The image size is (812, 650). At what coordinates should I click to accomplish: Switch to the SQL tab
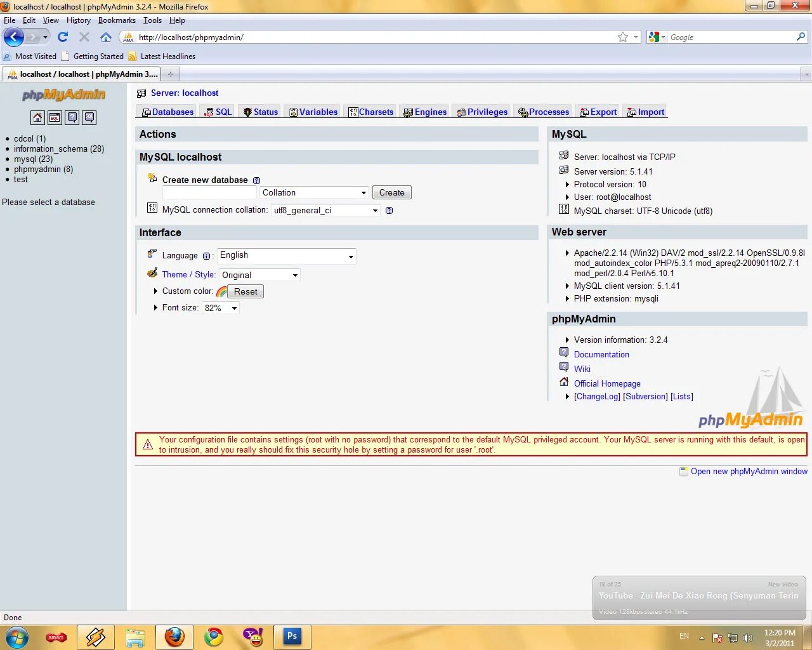(x=218, y=112)
